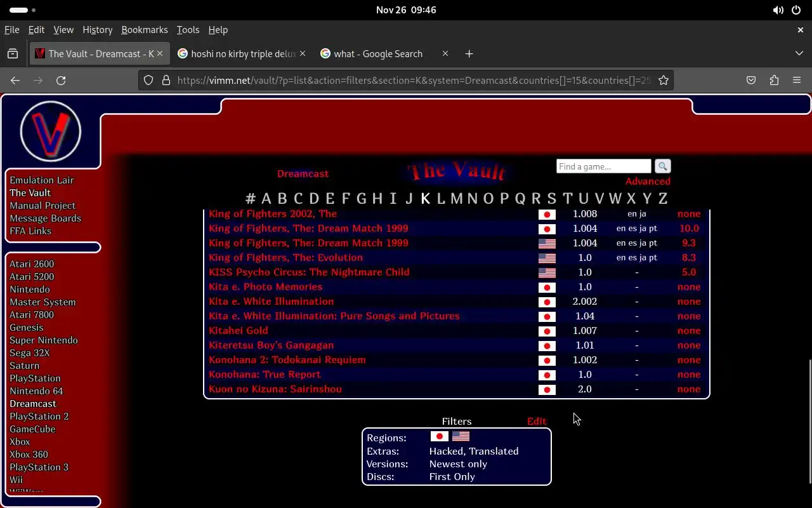Viewport: 812px width, 508px height.
Task: Open the History menu
Action: [97, 30]
